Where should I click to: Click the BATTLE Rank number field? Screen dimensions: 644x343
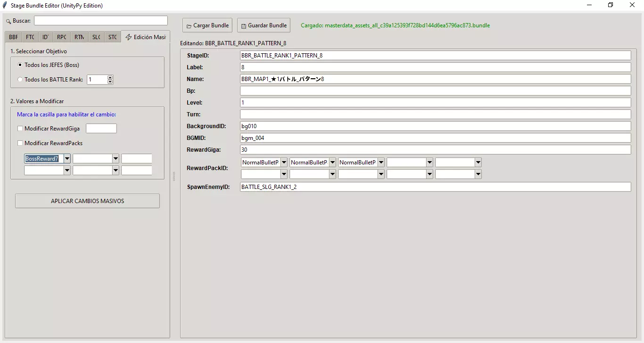[97, 80]
